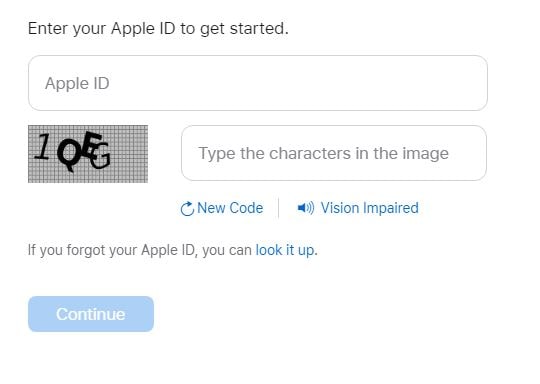The height and width of the screenshot is (384, 540).
Task: Click the 'If you forgot your Apple ID' text
Action: [140, 250]
